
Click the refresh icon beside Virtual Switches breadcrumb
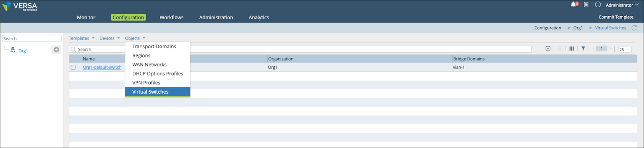pos(634,28)
